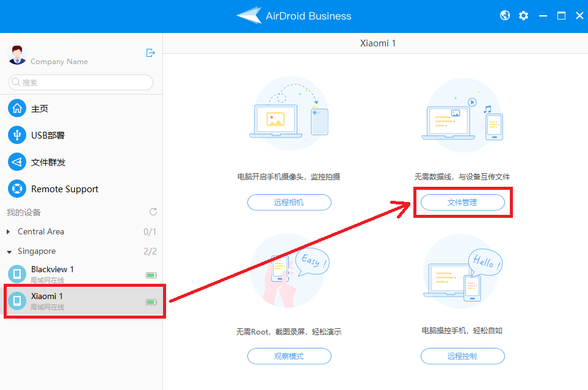Expand the Central Area group arrow
Image resolution: width=588 pixels, height=390 pixels.
pos(9,232)
